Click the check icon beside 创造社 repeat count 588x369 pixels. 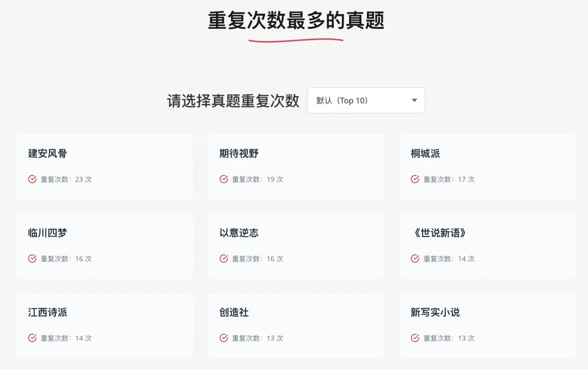223,338
